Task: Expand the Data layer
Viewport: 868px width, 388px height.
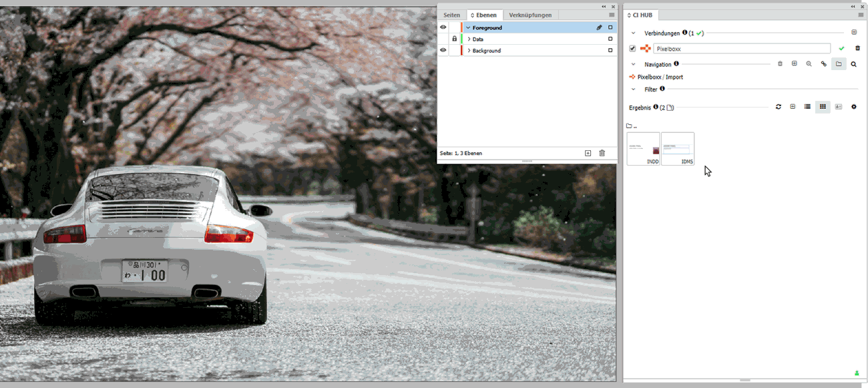Action: click(x=469, y=39)
